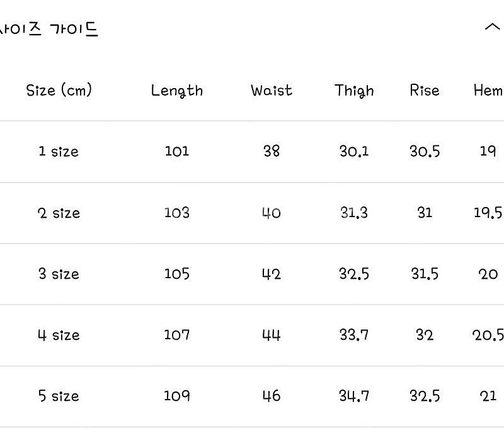Viewport: 504px width, 433px height.
Task: Choose the 5 size row label
Action: click(x=59, y=396)
